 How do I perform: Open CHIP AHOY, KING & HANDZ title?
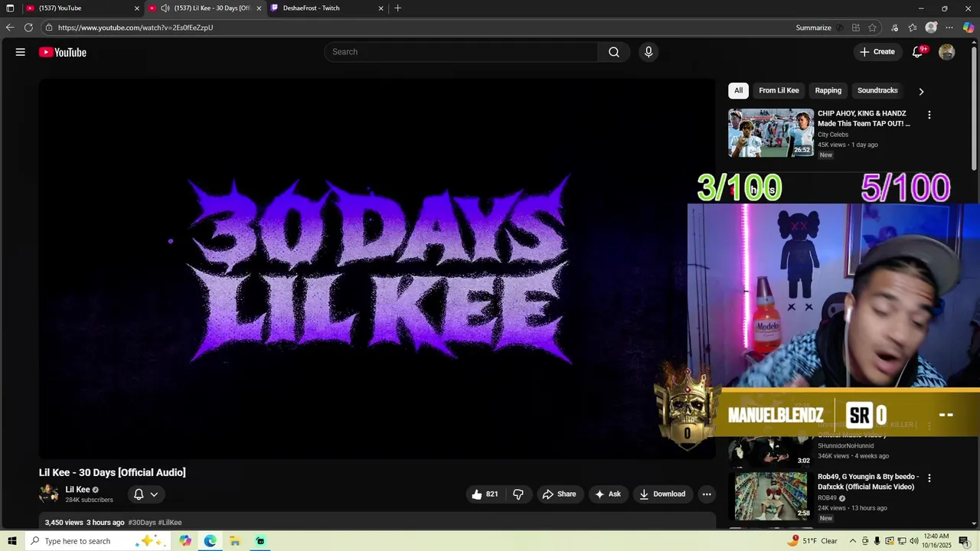point(864,119)
